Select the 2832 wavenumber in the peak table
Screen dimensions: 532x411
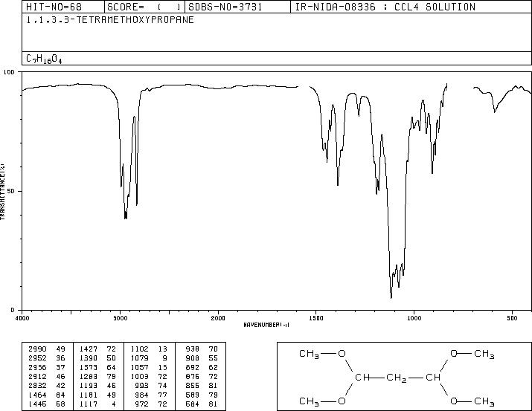coord(37,386)
